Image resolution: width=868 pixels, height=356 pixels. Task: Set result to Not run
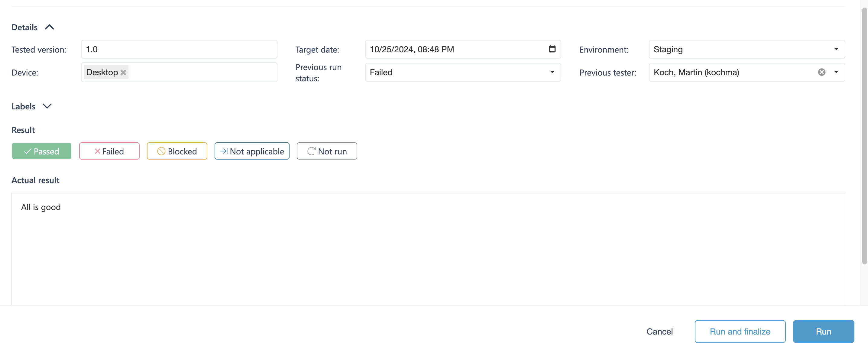[x=326, y=151]
